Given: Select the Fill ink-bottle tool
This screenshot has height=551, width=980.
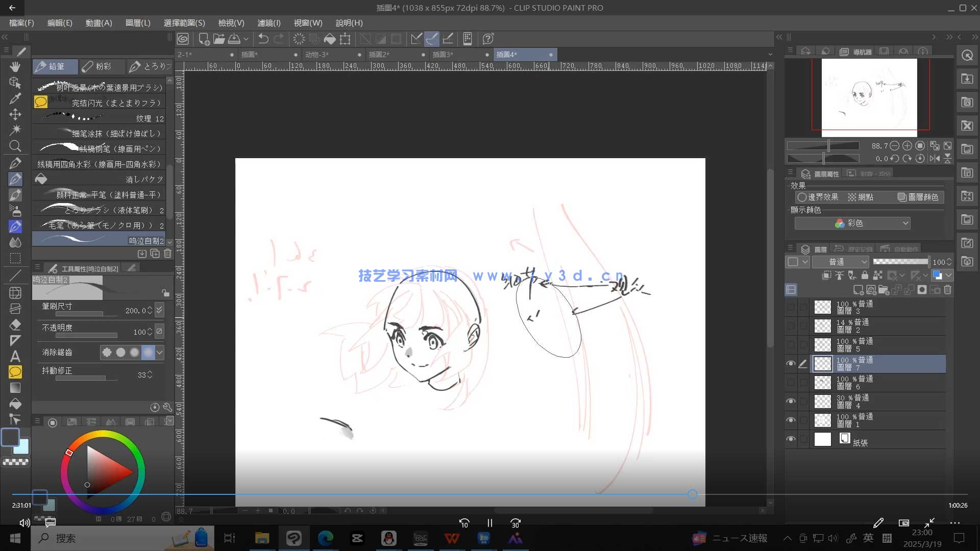Looking at the screenshot, I should click(x=16, y=404).
